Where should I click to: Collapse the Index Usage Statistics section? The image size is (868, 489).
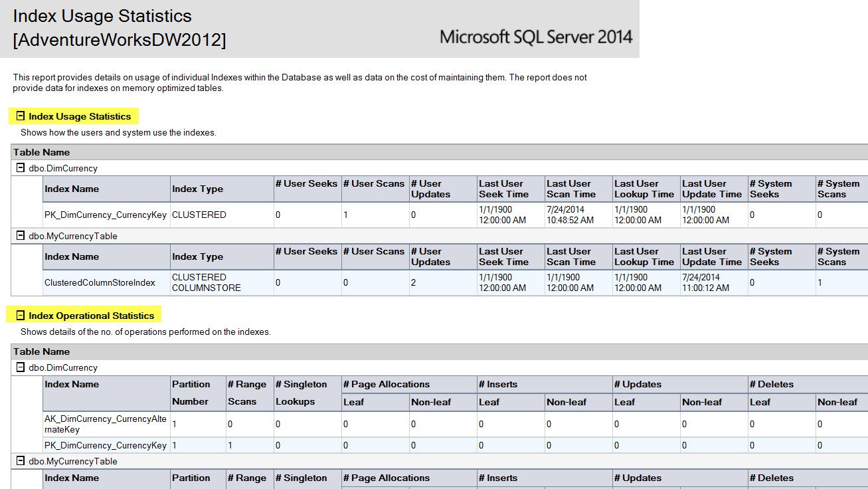[20, 116]
